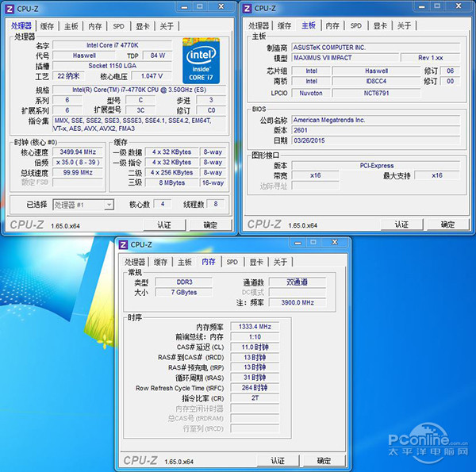Viewport: 476px width, 472px height.
Task: Open 关于 tab in processor window
Action: click(x=167, y=26)
